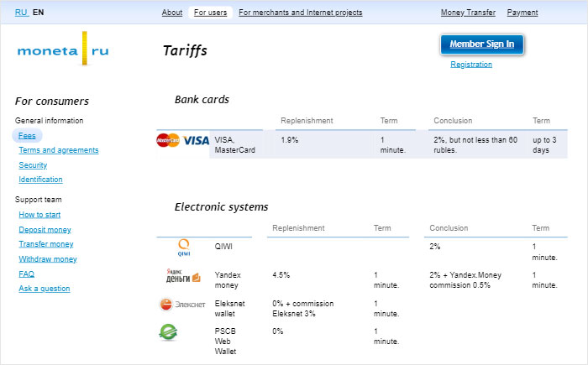Click the 4.5% replenishment value

(281, 275)
